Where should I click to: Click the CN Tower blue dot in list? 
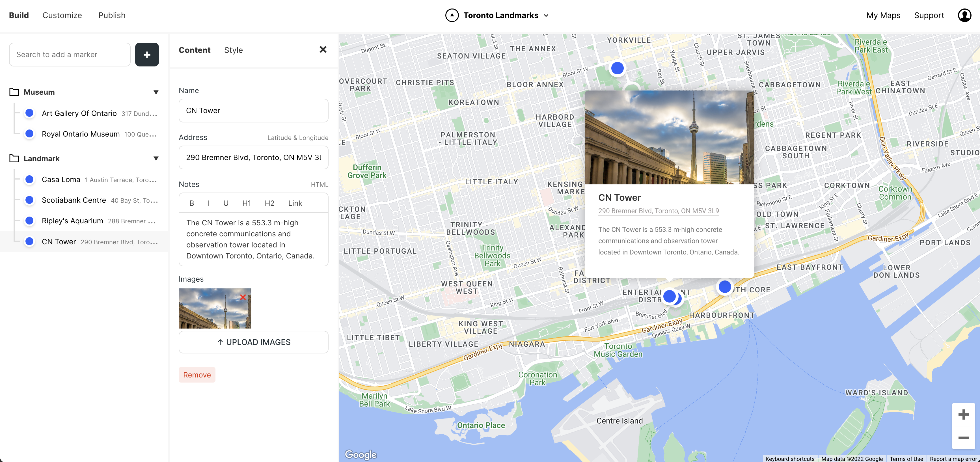pos(29,241)
